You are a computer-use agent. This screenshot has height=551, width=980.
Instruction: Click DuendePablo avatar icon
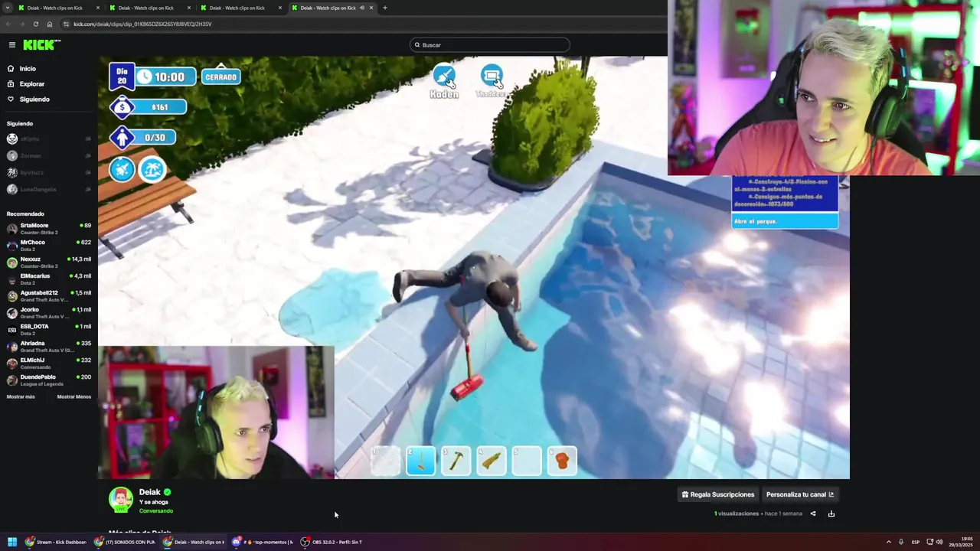pos(12,380)
